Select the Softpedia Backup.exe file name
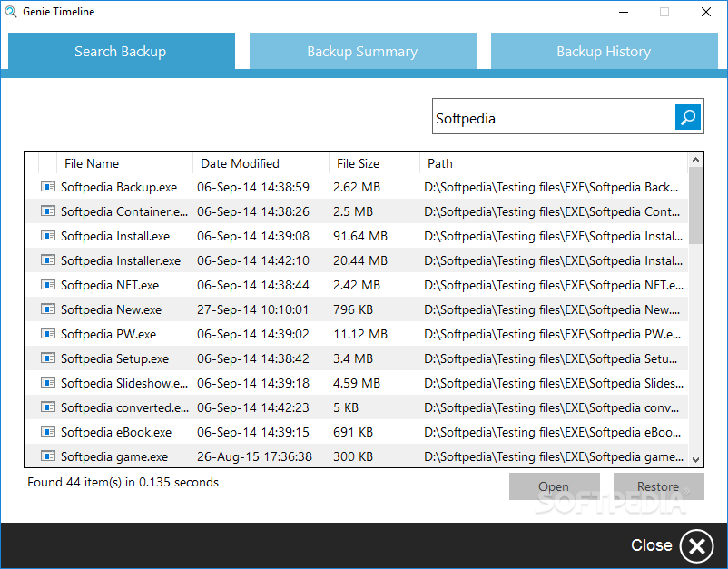728x569 pixels. pyautogui.click(x=119, y=187)
